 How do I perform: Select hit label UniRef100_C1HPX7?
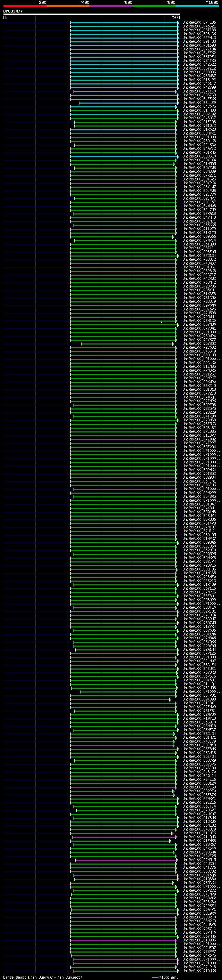(199, 539)
